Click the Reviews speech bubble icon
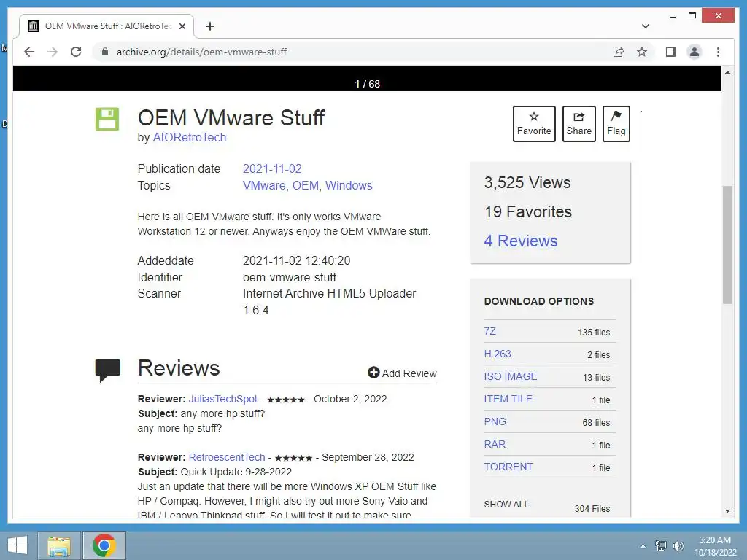 click(x=108, y=370)
